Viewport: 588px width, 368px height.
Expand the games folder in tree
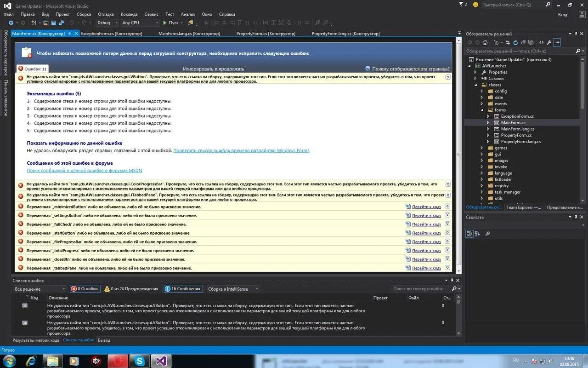pyautogui.click(x=482, y=148)
